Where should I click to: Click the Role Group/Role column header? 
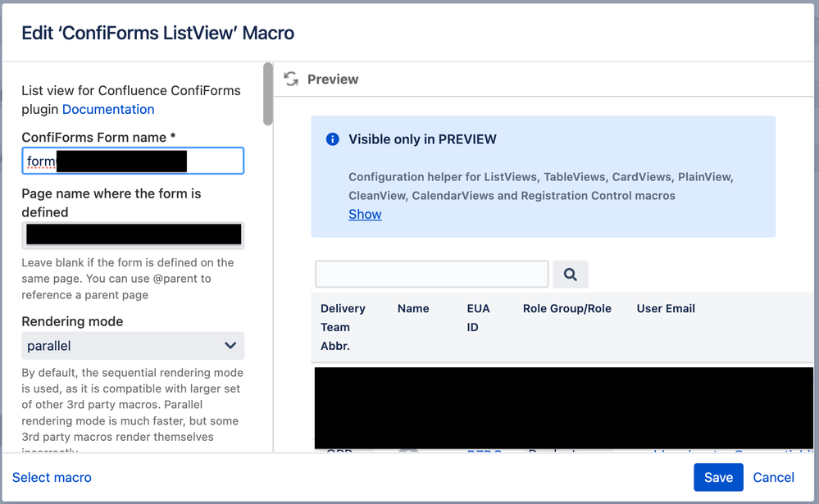coord(566,308)
